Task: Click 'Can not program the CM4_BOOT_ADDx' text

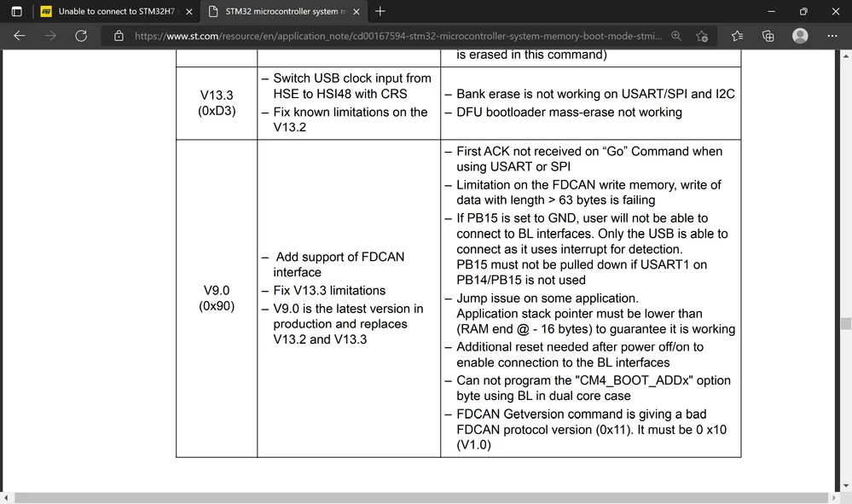Action: (594, 388)
